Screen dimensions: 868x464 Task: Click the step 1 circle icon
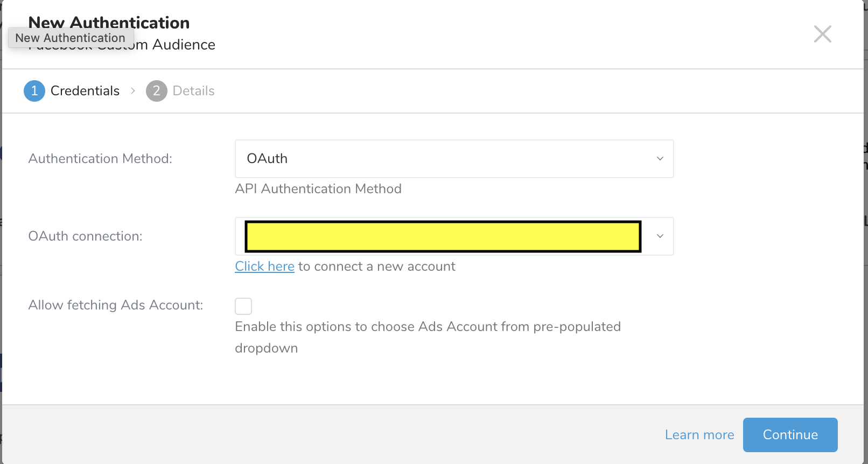click(34, 91)
